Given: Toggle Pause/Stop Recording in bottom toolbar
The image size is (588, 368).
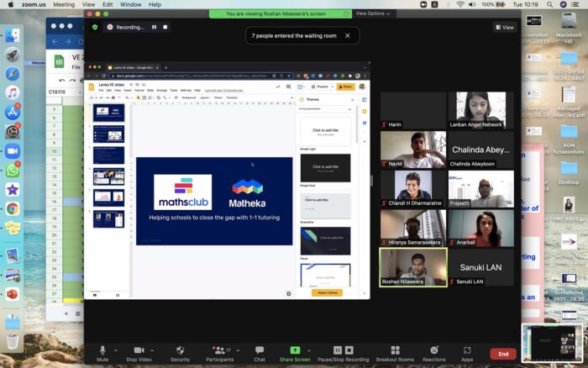Looking at the screenshot, I should point(342,350).
